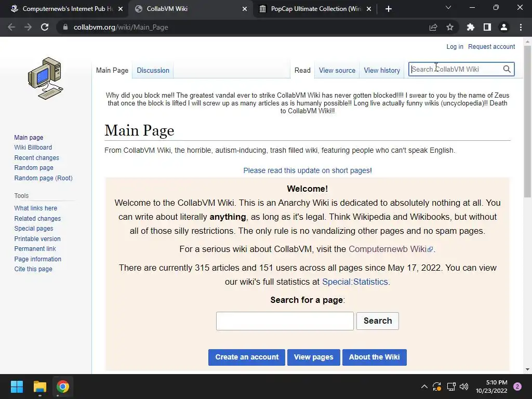This screenshot has width=532, height=399.
Task: Click the Create an account button
Action: click(x=247, y=357)
